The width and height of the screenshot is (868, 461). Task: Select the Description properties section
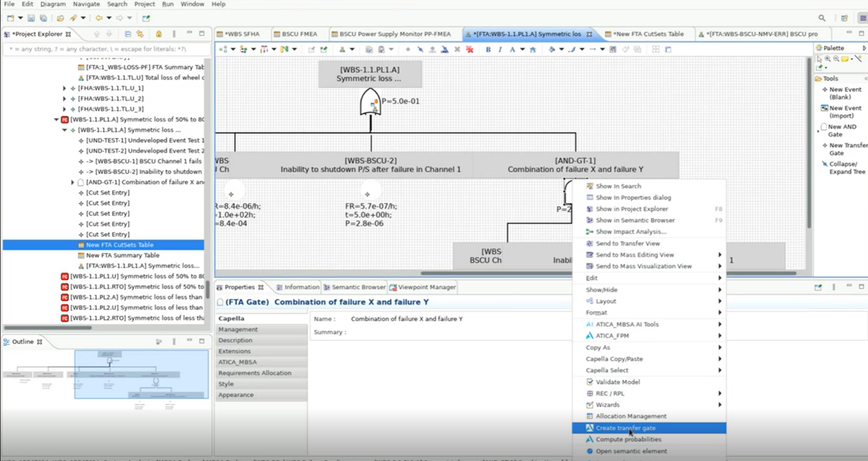coord(261,341)
